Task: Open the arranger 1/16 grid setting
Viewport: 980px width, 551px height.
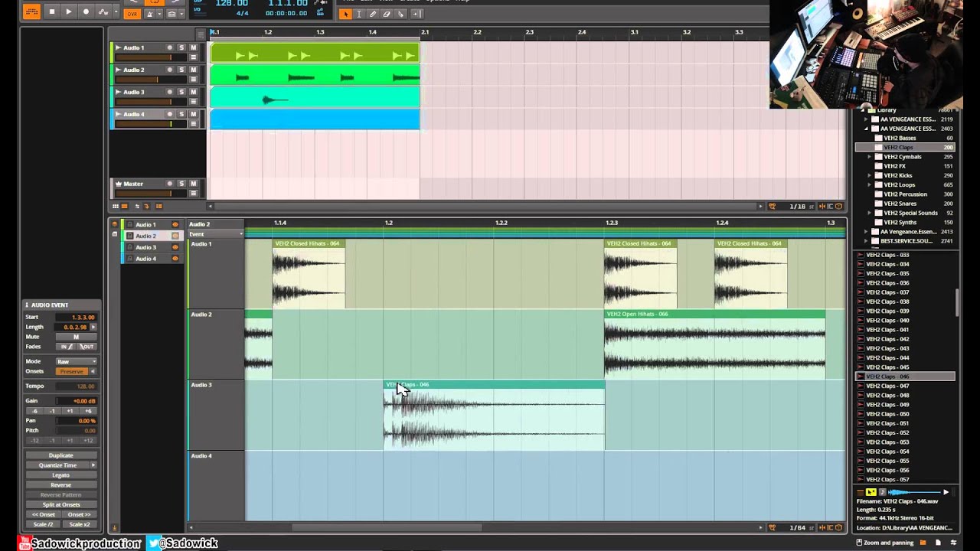Action: [797, 206]
